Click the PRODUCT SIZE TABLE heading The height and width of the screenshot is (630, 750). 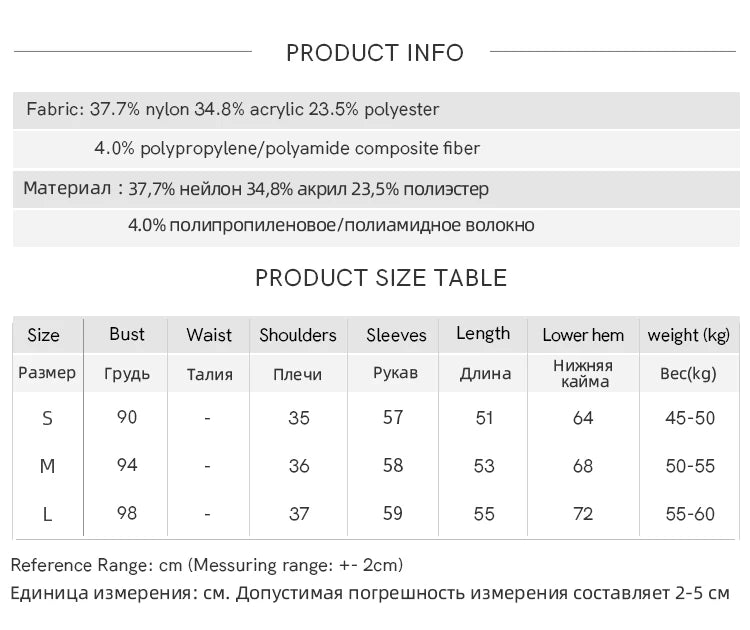tap(381, 278)
